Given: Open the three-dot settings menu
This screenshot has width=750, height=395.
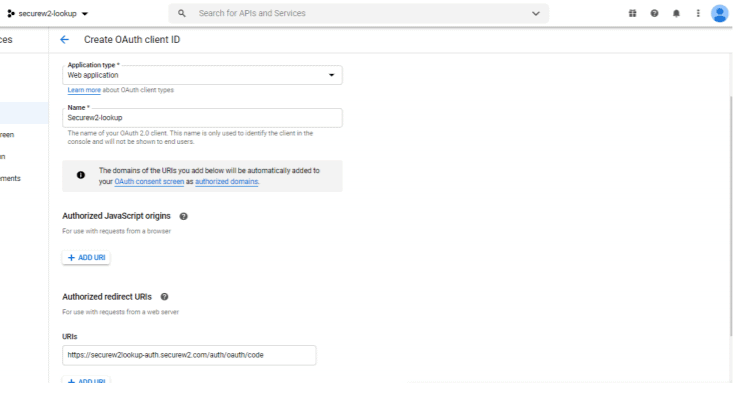Looking at the screenshot, I should [698, 13].
